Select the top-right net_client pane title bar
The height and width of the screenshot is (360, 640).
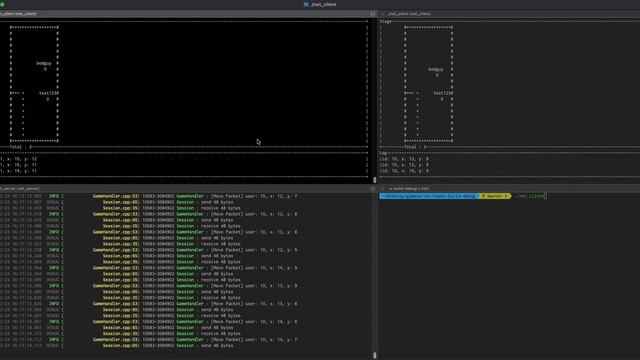(509, 14)
